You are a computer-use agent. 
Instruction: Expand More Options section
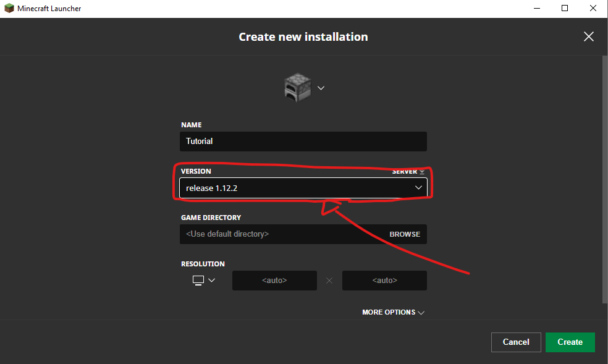pyautogui.click(x=393, y=312)
